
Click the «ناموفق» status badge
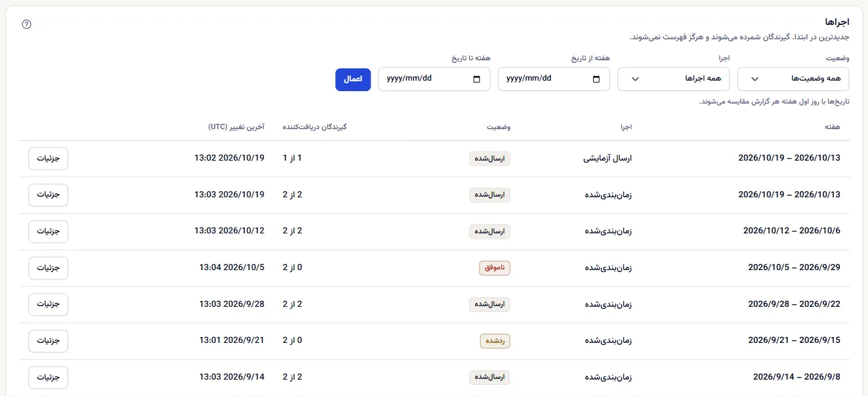[x=495, y=267]
